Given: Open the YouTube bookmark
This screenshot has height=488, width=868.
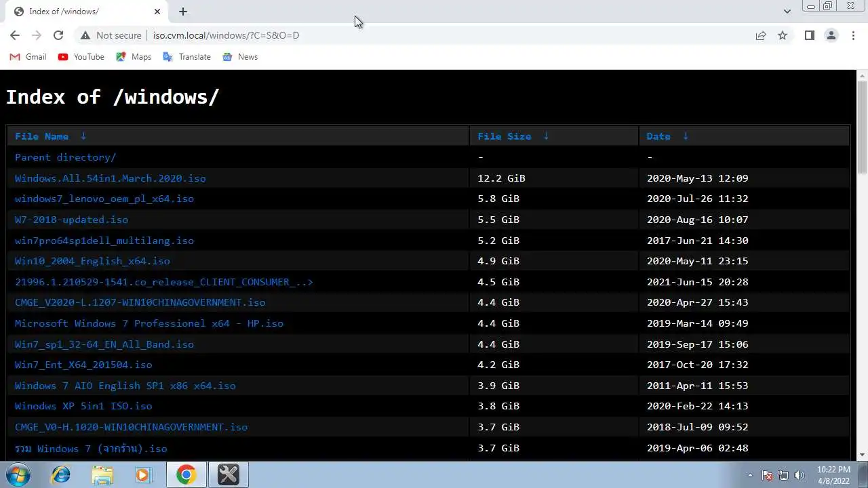Looking at the screenshot, I should tap(81, 57).
